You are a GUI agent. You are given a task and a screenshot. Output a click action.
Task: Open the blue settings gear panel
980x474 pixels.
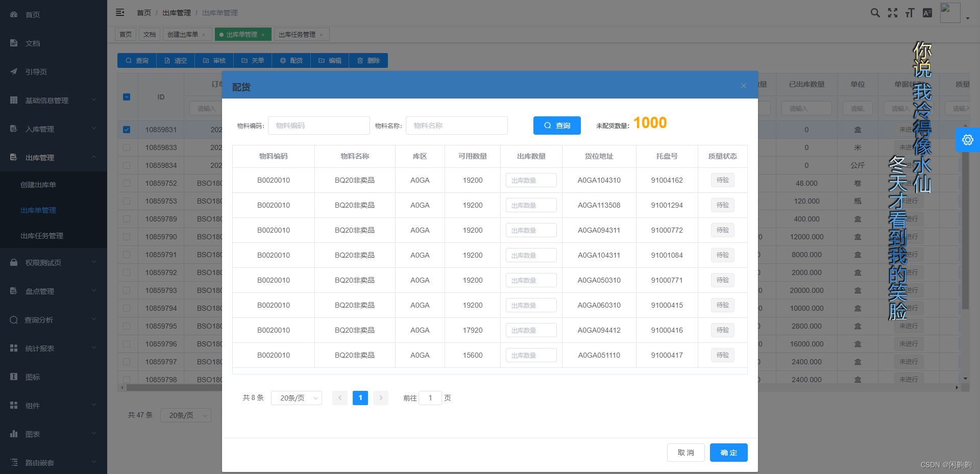(x=967, y=140)
